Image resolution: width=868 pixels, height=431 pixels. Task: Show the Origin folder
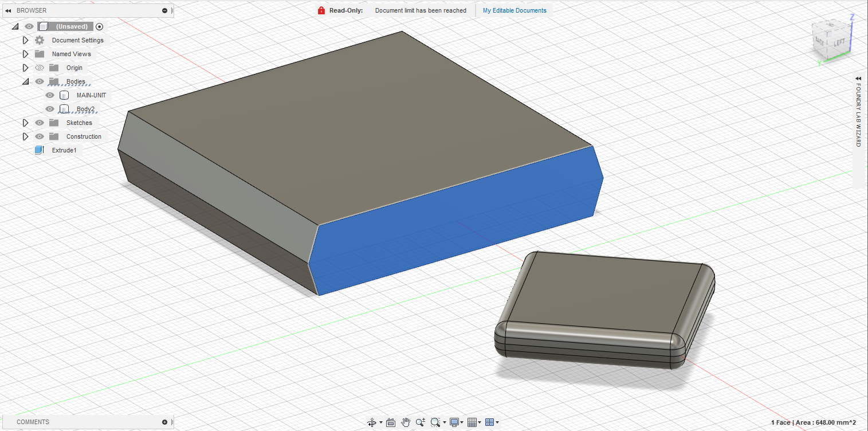click(x=39, y=68)
